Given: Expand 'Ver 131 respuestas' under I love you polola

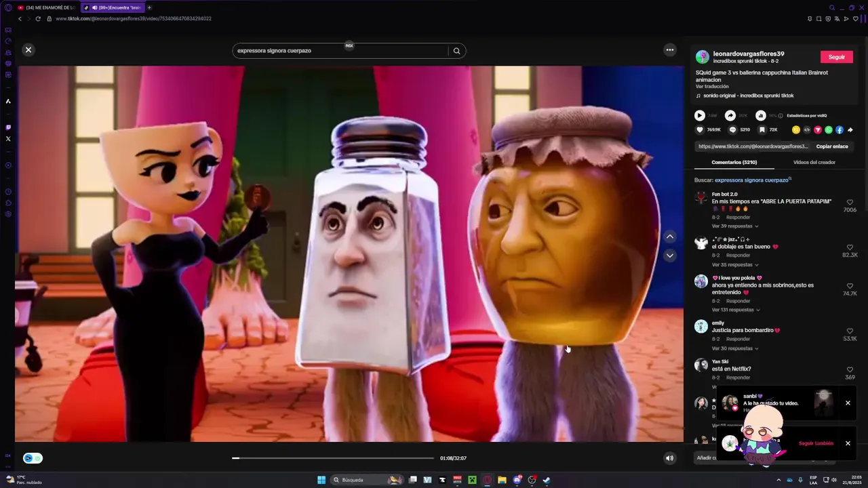Looking at the screenshot, I should (735, 310).
